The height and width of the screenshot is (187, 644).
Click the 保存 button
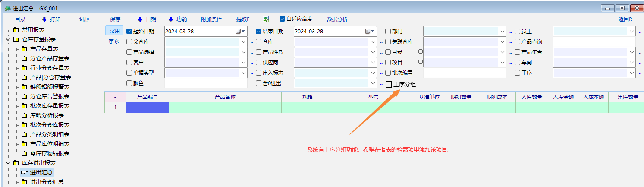[x=115, y=19]
